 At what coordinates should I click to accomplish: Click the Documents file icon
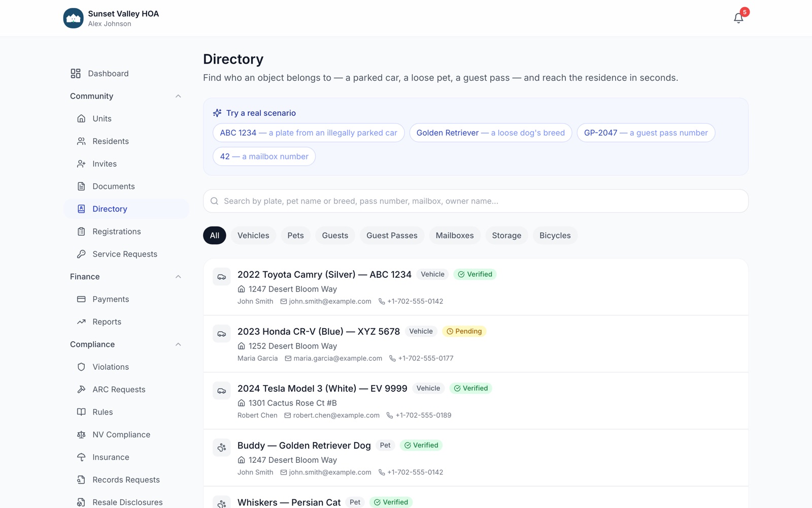[x=81, y=186]
